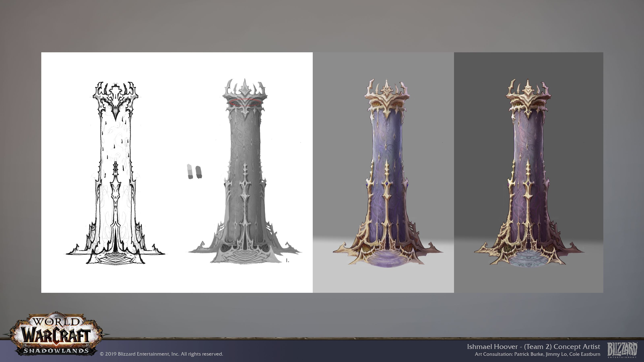Click the 'Art Consultation: Patrick Burke, Jimmy Lo, Cole Eastburn' line

click(x=538, y=354)
